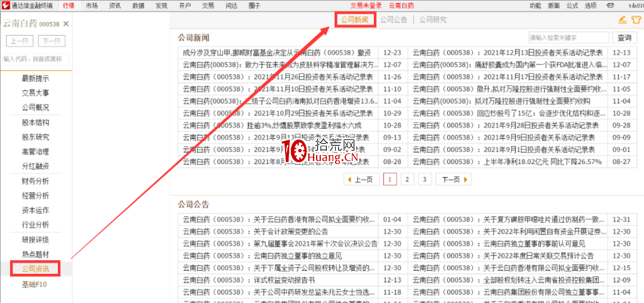Select 热点题材 in the sidebar

pos(35,254)
